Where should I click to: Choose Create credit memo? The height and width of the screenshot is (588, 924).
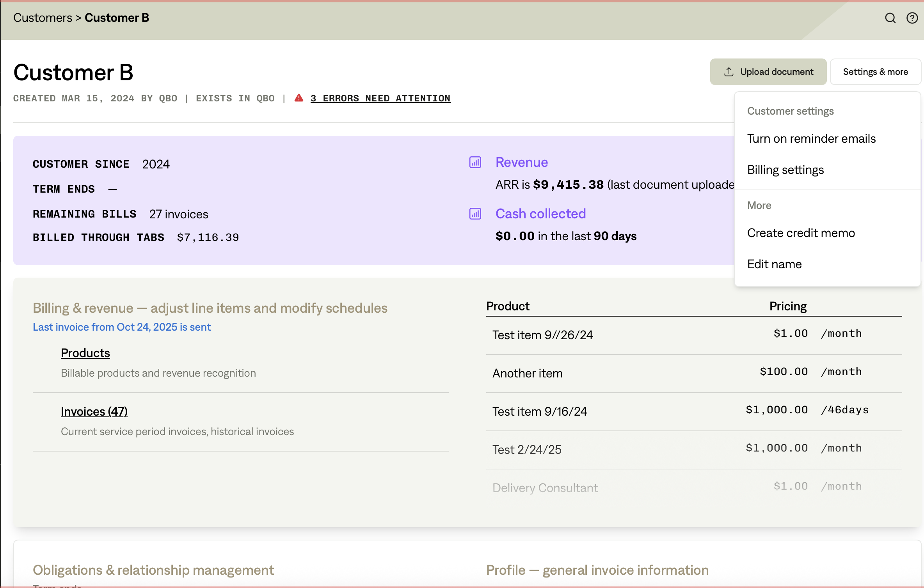click(801, 233)
